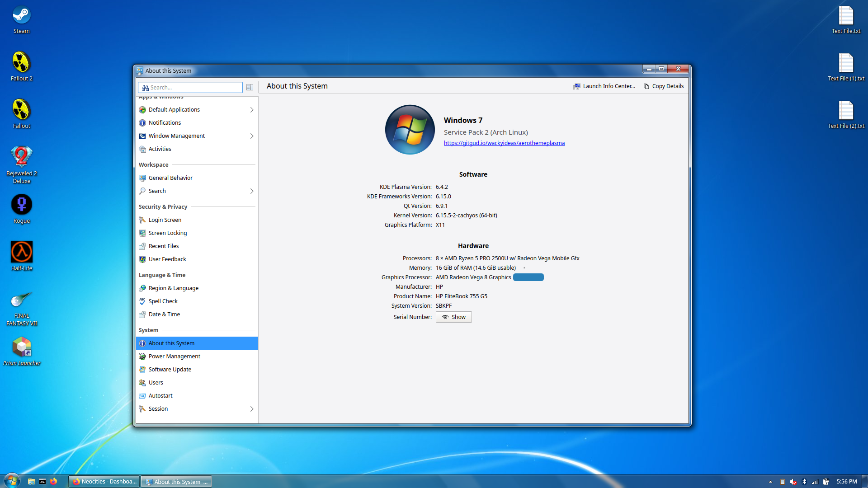Open the aerothemeplasma gitgud link

click(504, 143)
